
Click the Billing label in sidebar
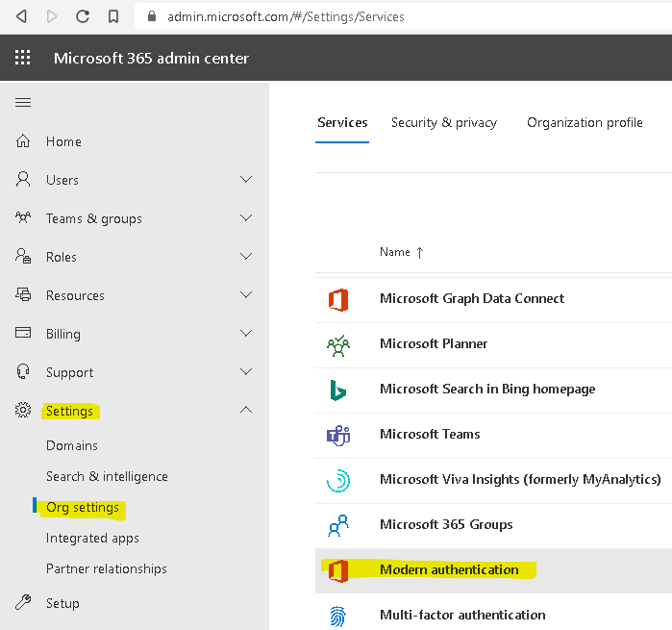click(63, 334)
